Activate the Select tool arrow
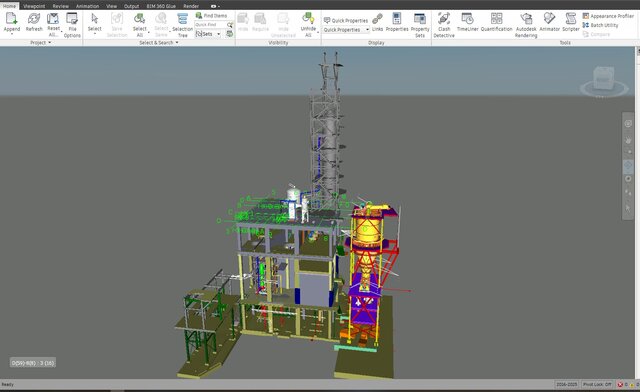This screenshot has height=392, width=640. tap(94, 19)
